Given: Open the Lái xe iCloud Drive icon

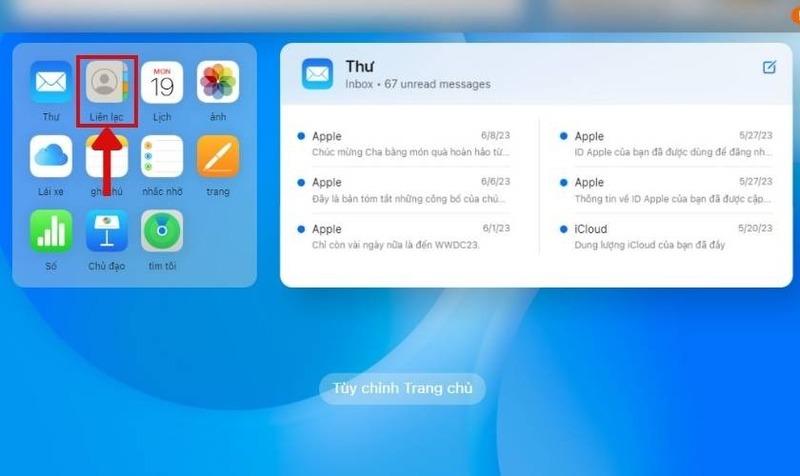Looking at the screenshot, I should click(50, 156).
